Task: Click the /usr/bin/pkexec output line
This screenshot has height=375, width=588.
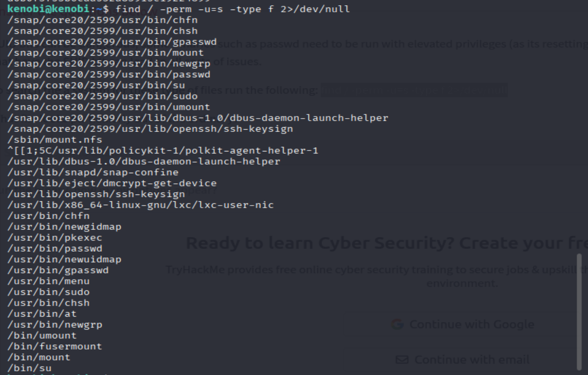Action: point(55,238)
